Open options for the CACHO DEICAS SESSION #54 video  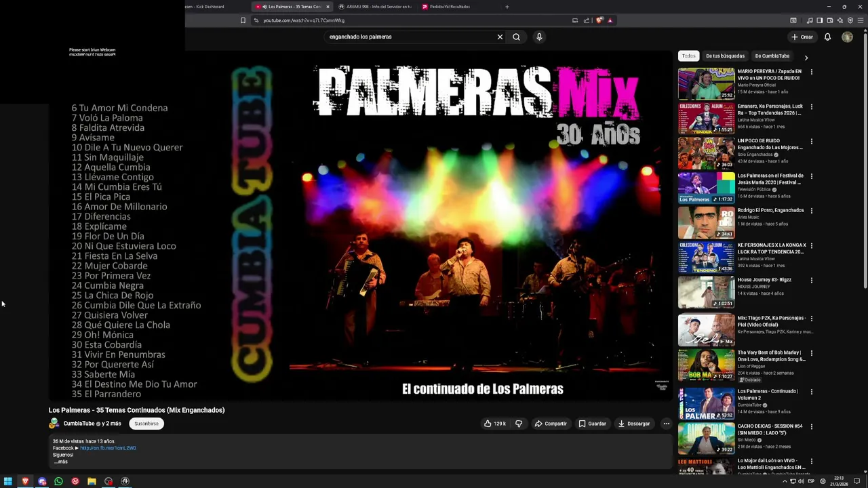(x=811, y=426)
